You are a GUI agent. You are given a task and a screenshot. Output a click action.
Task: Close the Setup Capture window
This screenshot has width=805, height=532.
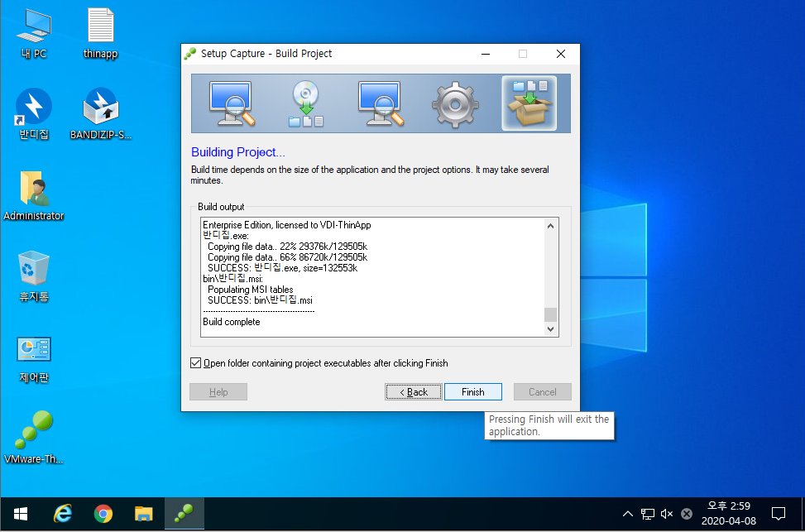point(561,54)
